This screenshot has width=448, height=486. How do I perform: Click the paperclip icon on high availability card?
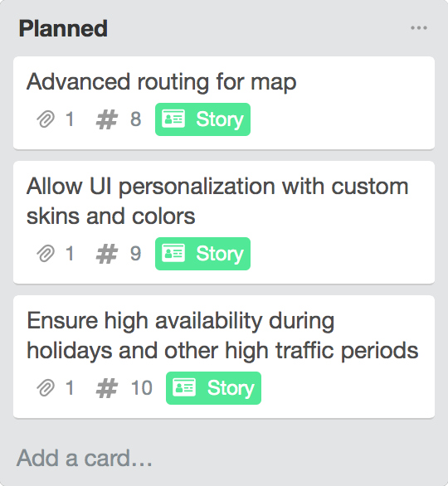click(x=46, y=388)
